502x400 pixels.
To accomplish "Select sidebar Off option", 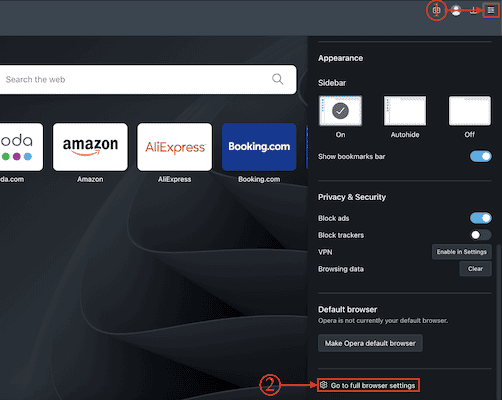I will click(470, 111).
